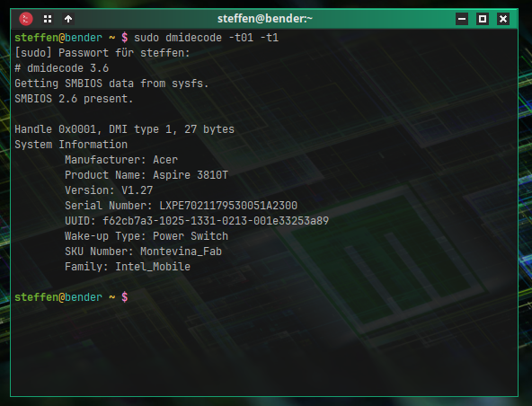Screen dimensions: 532x406
Task: Click the steffen@bender:~ window title
Action: pos(264,19)
